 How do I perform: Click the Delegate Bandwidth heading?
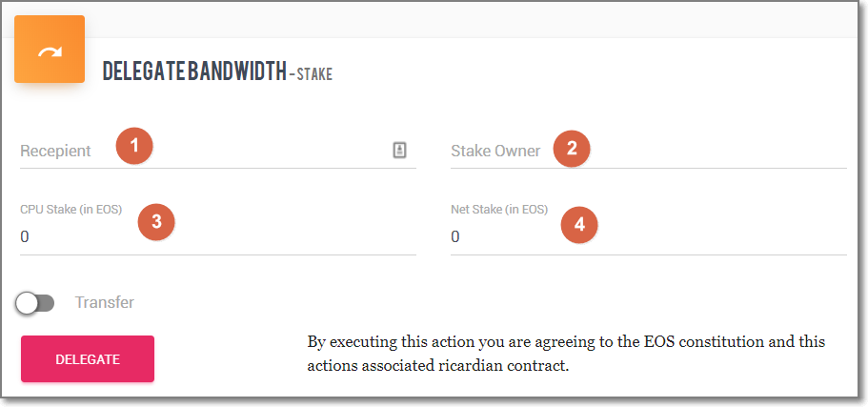[x=193, y=71]
